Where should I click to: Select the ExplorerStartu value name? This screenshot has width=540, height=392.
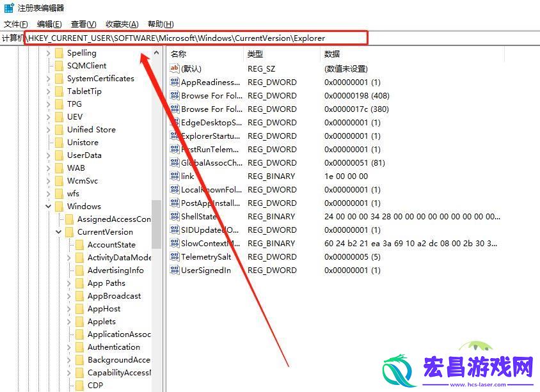[210, 136]
